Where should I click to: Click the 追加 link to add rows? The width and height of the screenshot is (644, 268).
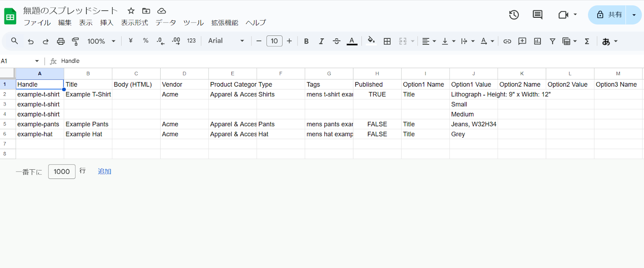(x=104, y=171)
